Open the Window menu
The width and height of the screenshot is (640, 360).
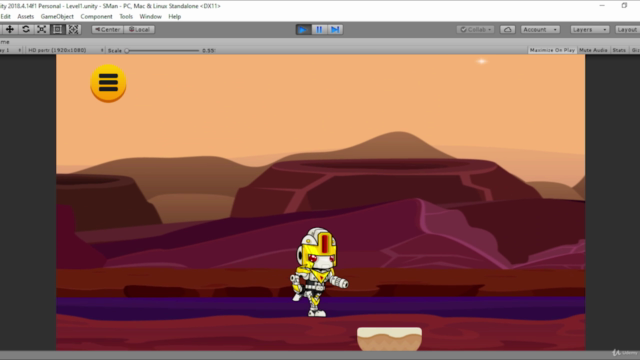point(150,16)
